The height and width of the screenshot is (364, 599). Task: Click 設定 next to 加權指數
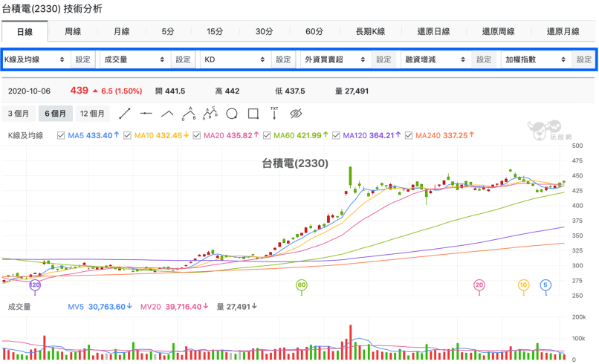point(584,59)
